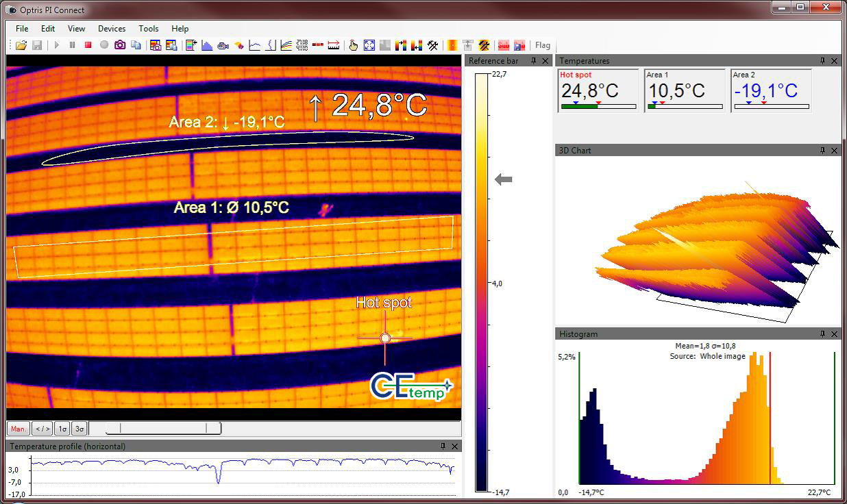
Task: Click the temperature range slider below image
Action: pyautogui.click(x=163, y=429)
